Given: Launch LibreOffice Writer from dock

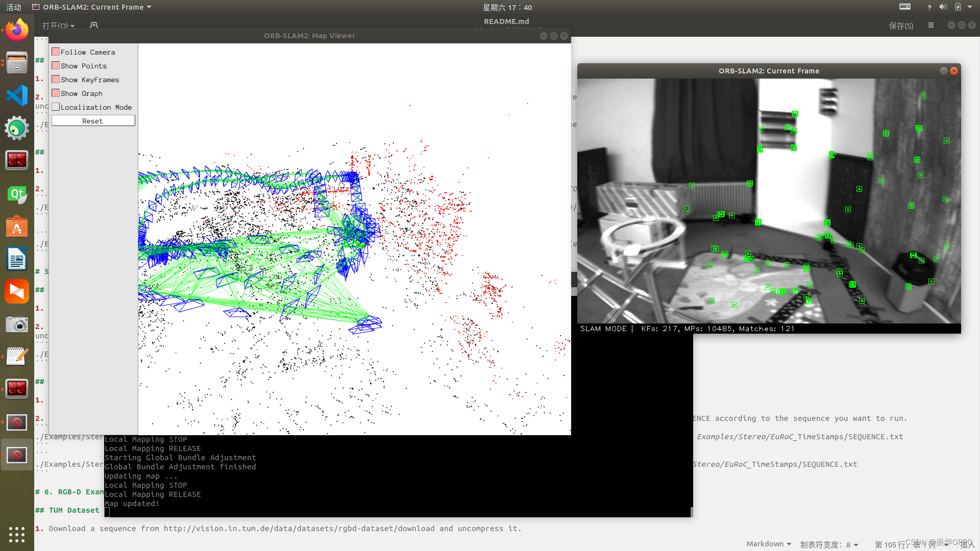Looking at the screenshot, I should click(17, 259).
